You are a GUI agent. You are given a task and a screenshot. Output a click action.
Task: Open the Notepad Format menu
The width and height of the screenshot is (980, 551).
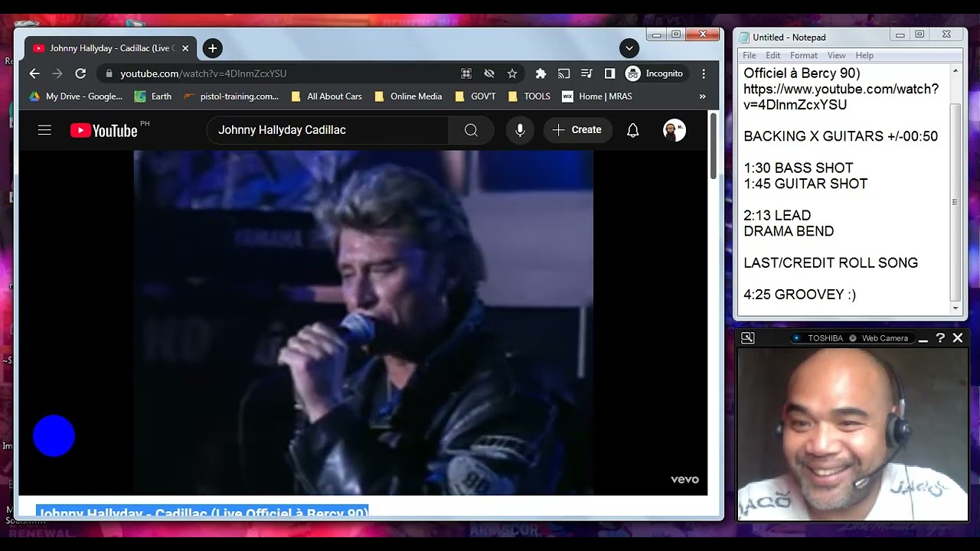804,55
